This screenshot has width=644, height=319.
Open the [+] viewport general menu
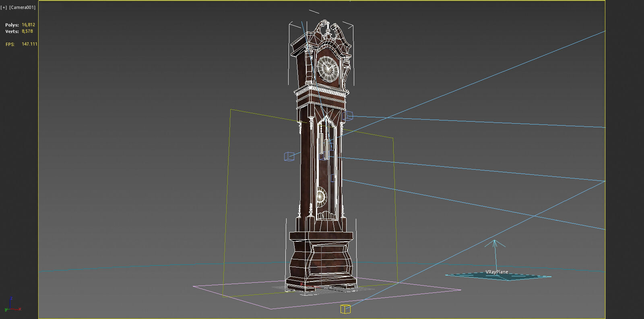4,7
